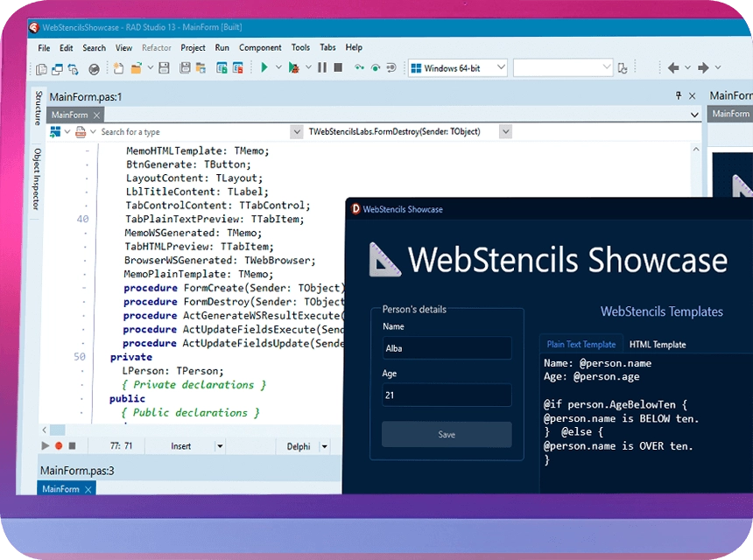753x560 pixels.
Task: Click the back navigation arrow in toolbar
Action: tap(673, 67)
